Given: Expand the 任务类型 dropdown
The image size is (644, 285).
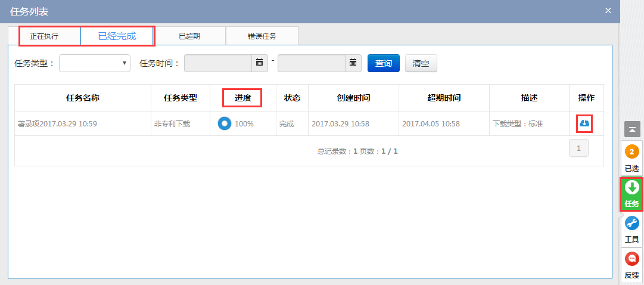Looking at the screenshot, I should tap(95, 63).
